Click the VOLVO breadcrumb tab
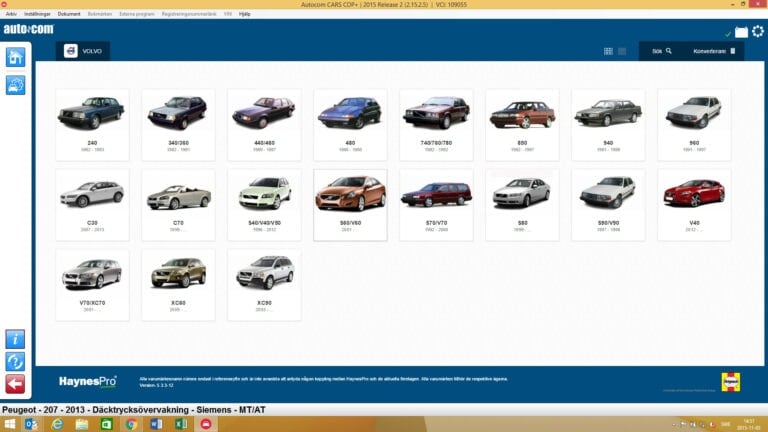Screen dimensions: 768x432 pos(83,51)
